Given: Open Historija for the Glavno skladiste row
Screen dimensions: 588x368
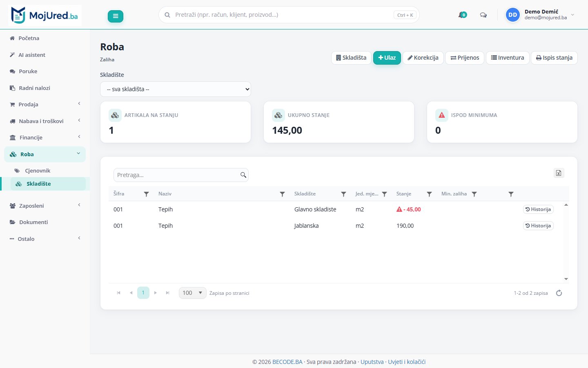Looking at the screenshot, I should coord(538,209).
